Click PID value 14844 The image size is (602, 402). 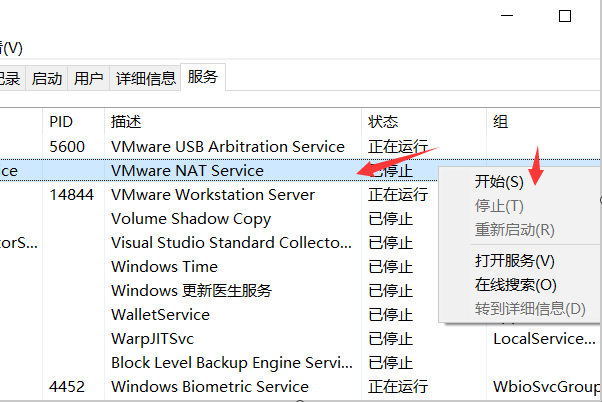click(x=71, y=195)
